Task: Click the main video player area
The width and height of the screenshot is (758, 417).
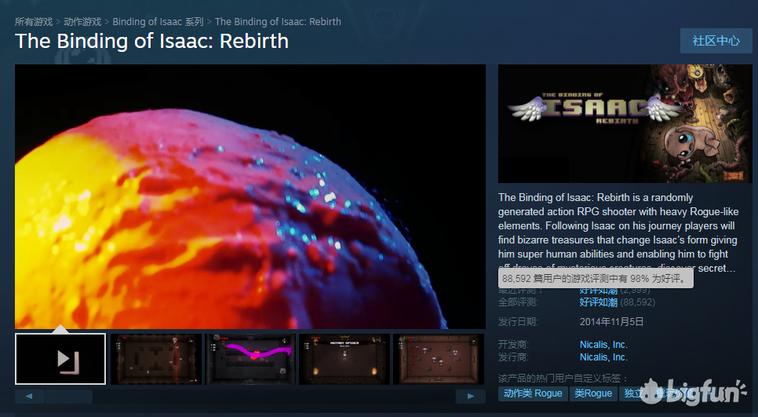Action: (250, 197)
